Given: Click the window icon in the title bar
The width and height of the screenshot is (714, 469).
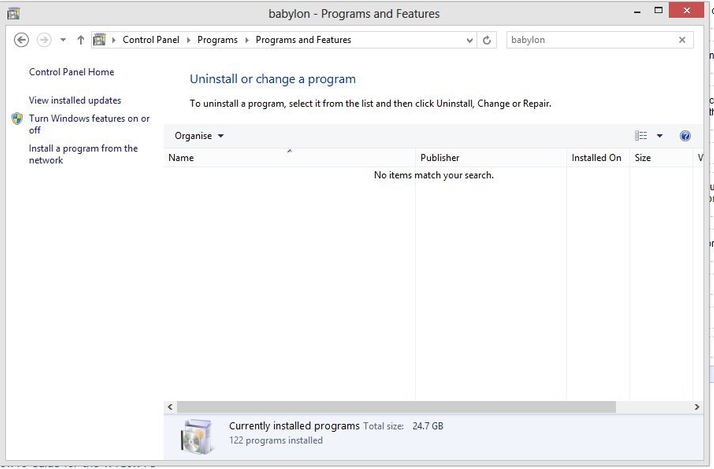Looking at the screenshot, I should click(13, 13).
